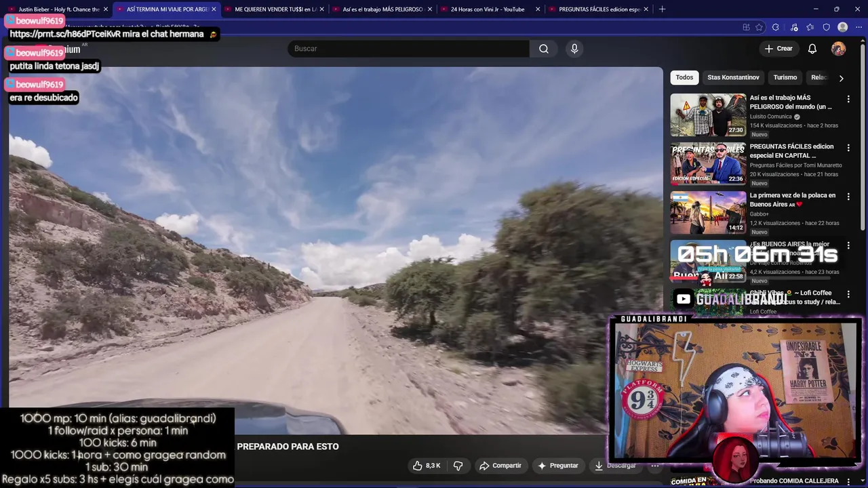Open more actions menu beside Descargar

[x=655, y=466]
